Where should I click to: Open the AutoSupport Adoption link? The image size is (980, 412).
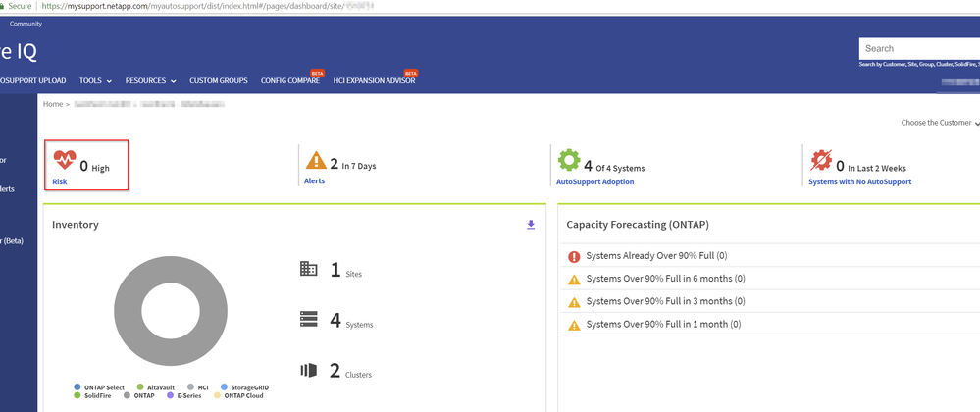tap(595, 181)
